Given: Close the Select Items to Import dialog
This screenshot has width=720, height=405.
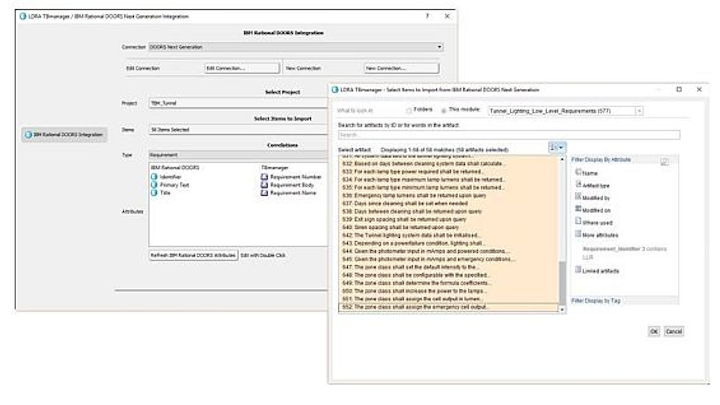Looking at the screenshot, I should [x=699, y=90].
